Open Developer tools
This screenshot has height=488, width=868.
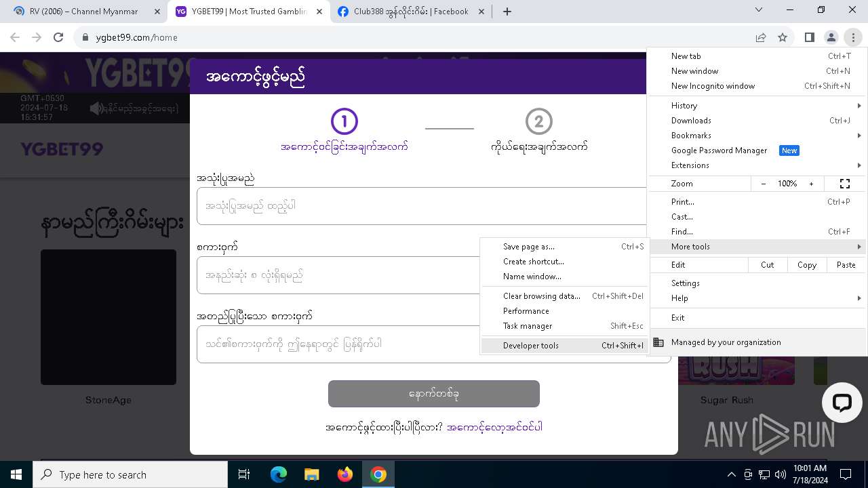pos(564,346)
